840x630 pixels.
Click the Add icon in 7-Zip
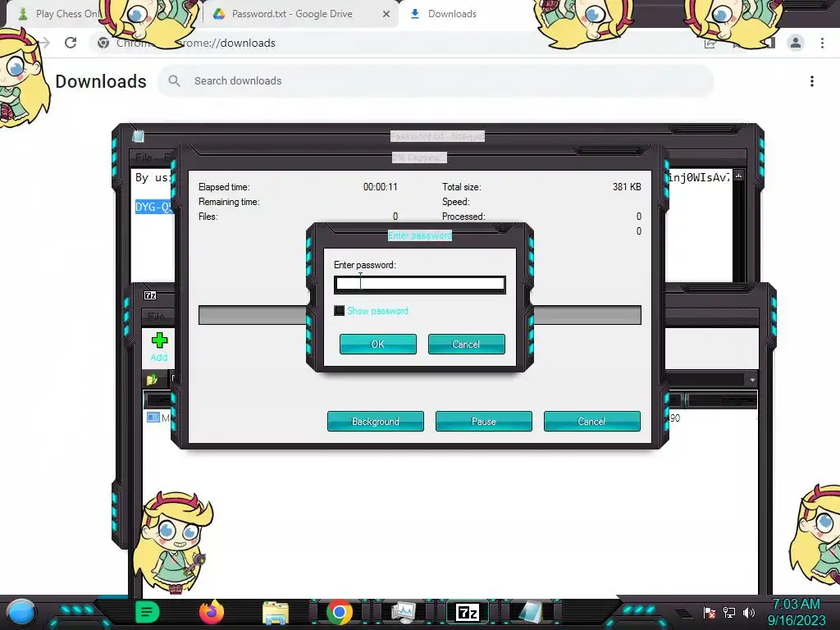pos(159,346)
